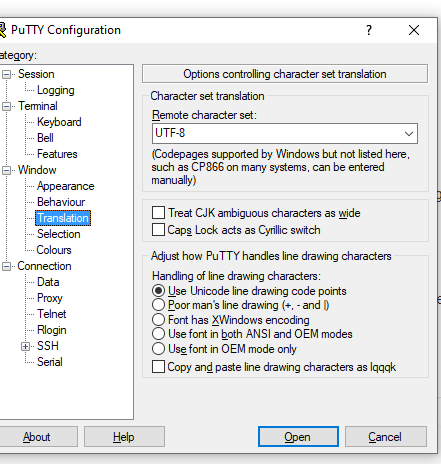Open Data settings under Connection

[48, 282]
